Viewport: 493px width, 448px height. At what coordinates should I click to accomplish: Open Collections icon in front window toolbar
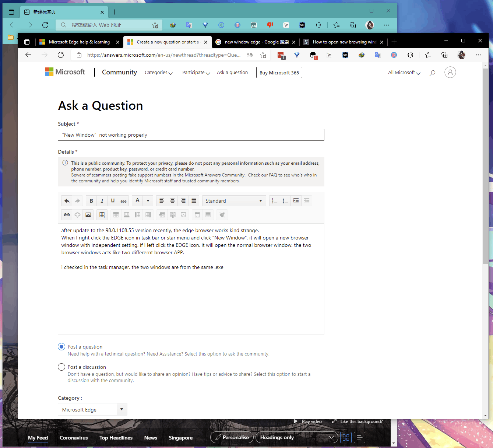[x=444, y=55]
